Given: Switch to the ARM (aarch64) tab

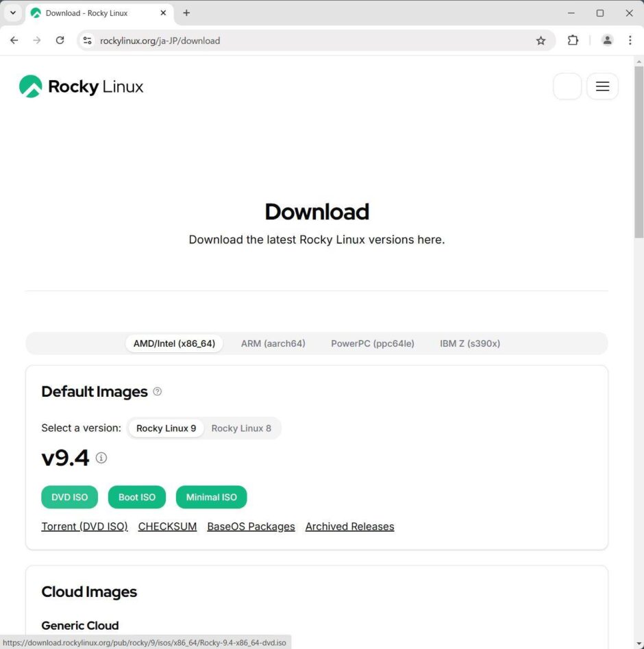Looking at the screenshot, I should pyautogui.click(x=273, y=343).
